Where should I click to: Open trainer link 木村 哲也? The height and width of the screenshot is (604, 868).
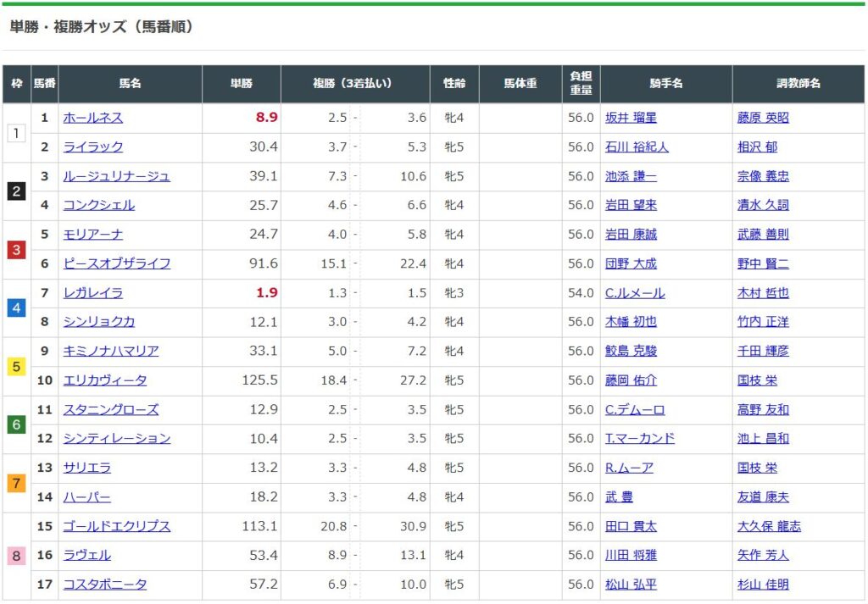pyautogui.click(x=764, y=293)
